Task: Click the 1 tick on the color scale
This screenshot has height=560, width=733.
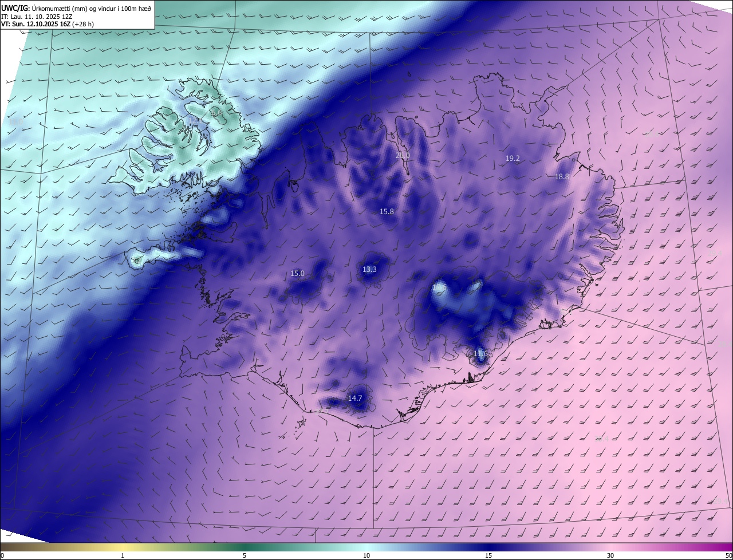Action: point(123,556)
